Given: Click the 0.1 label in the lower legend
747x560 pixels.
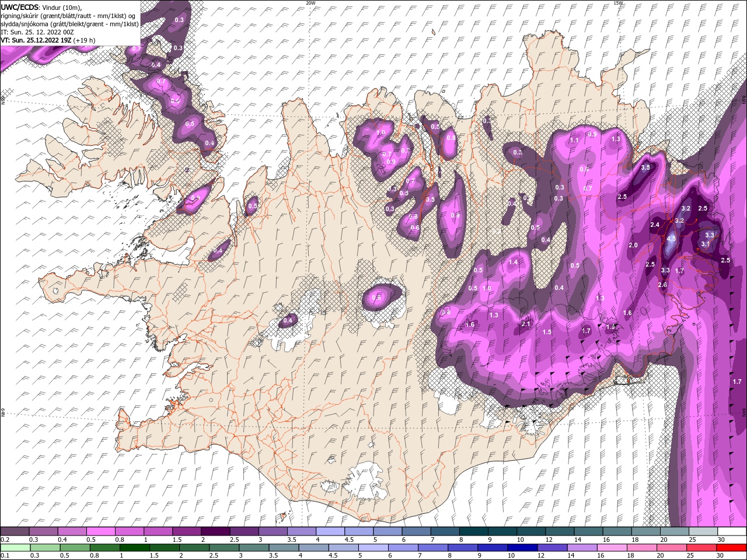Looking at the screenshot, I should coord(5,555).
